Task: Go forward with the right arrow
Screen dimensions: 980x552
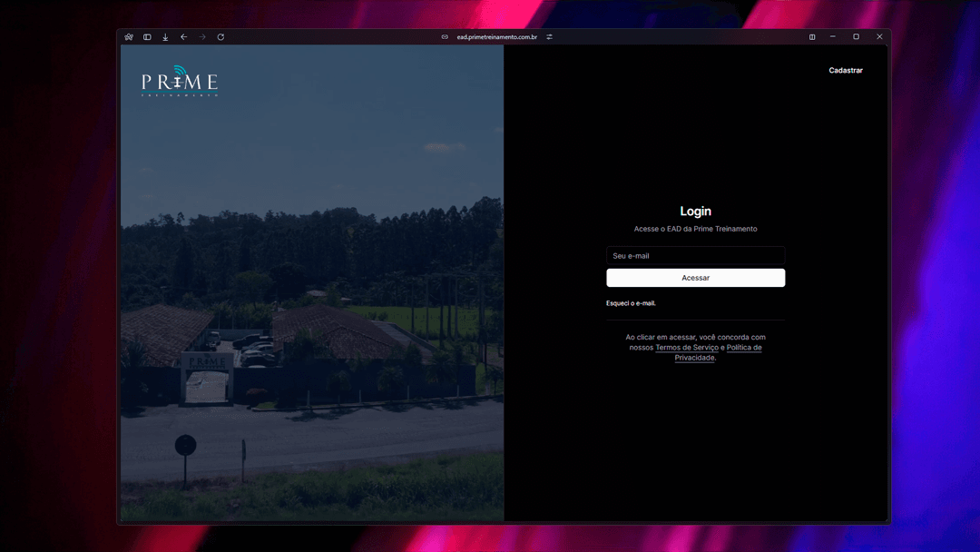Action: pos(202,37)
